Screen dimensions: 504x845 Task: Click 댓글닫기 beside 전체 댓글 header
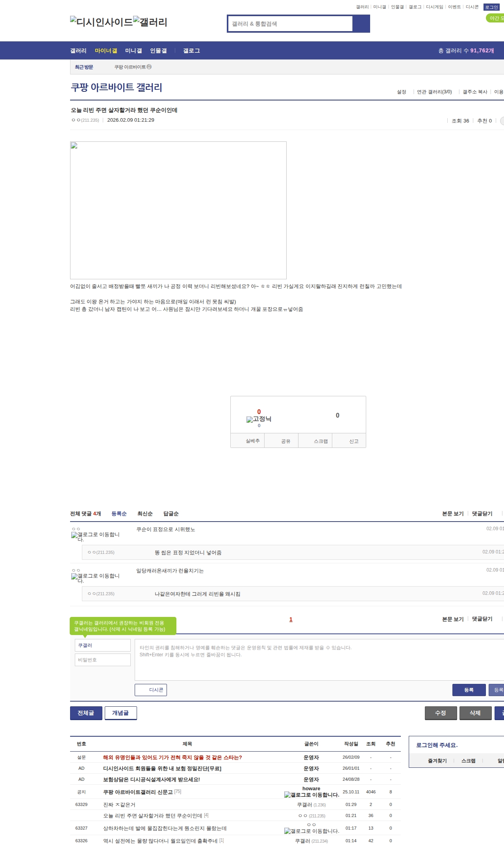(x=482, y=514)
